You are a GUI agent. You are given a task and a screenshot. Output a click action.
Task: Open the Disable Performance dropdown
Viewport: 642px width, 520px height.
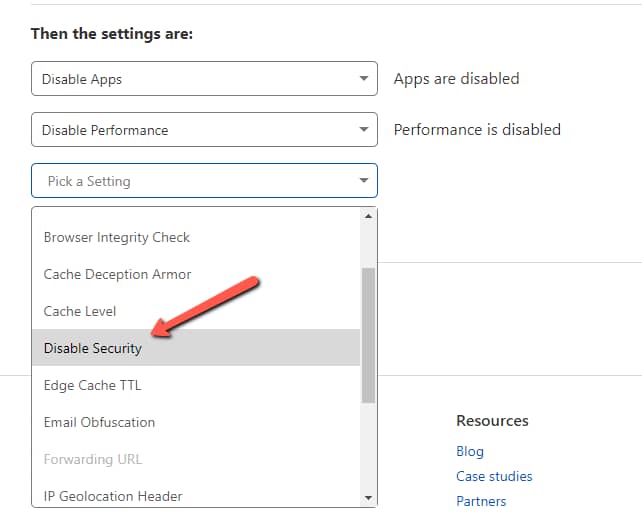[x=204, y=130]
